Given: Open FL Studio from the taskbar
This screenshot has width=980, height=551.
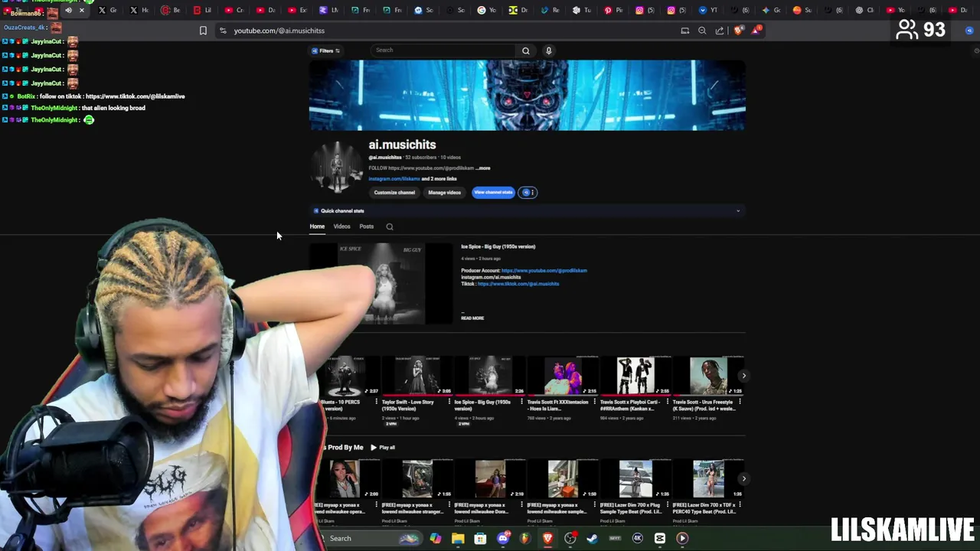Looking at the screenshot, I should (525, 539).
